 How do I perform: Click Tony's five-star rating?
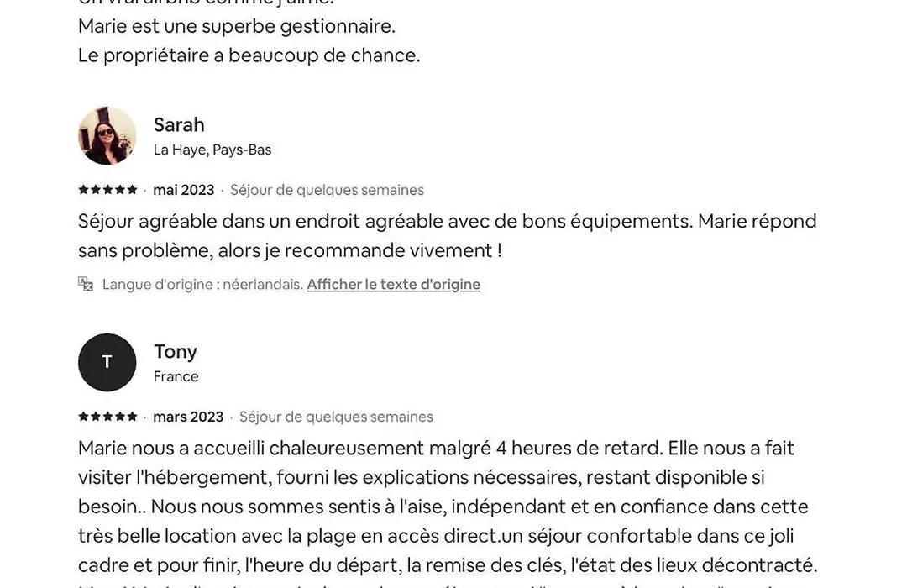107,416
